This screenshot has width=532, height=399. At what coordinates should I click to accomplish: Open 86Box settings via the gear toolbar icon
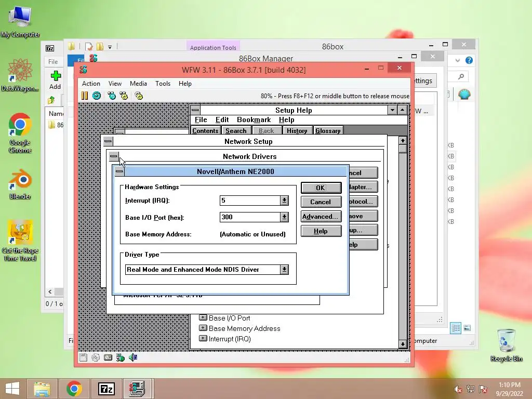tap(139, 96)
